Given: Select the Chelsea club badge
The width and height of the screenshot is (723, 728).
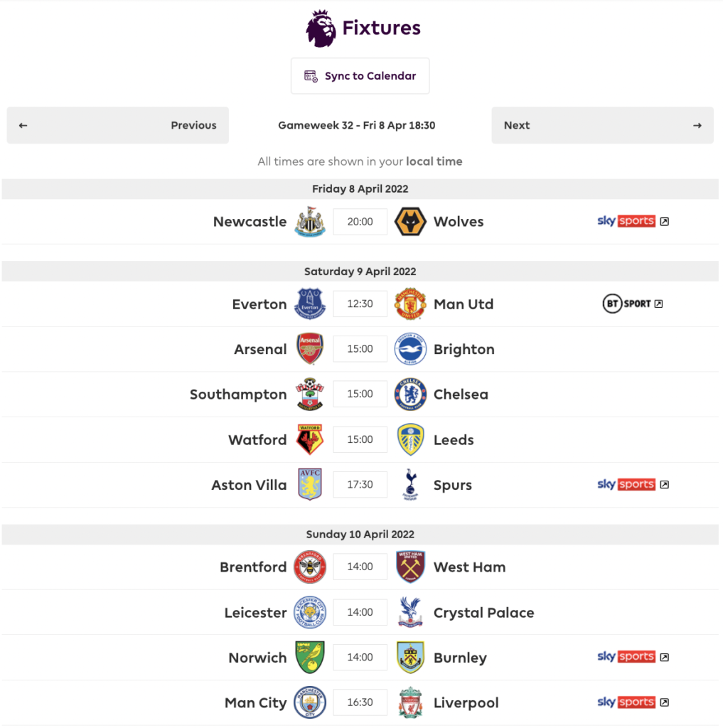Looking at the screenshot, I should tap(410, 394).
